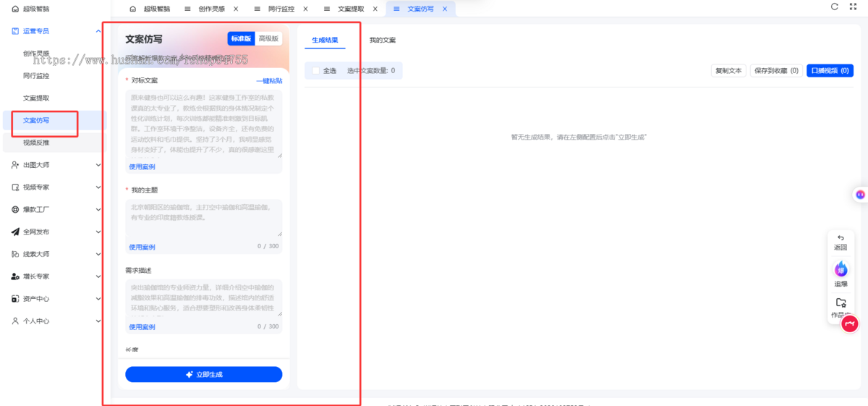Click the 资产中心 sidebar icon
Viewport: 868px width, 406px height.
click(15, 299)
